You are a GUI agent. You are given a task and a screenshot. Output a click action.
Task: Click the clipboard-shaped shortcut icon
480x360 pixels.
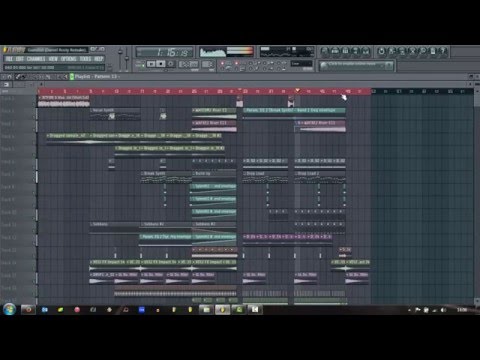pos(433,51)
